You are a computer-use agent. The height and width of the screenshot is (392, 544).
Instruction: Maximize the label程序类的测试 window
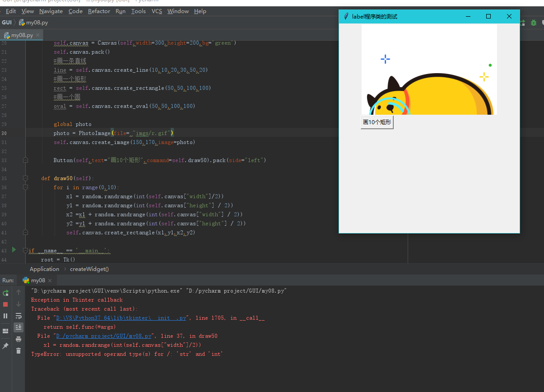click(488, 17)
